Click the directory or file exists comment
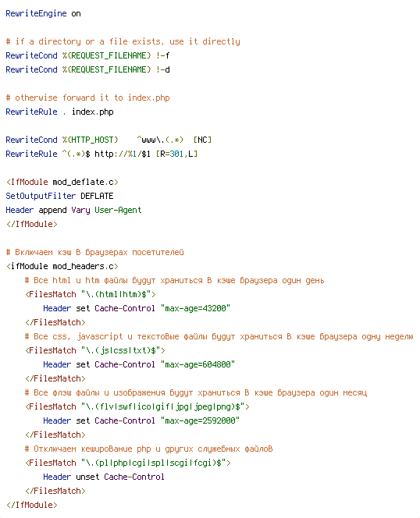Image resolution: width=420 pixels, height=518 pixels. coord(123,41)
